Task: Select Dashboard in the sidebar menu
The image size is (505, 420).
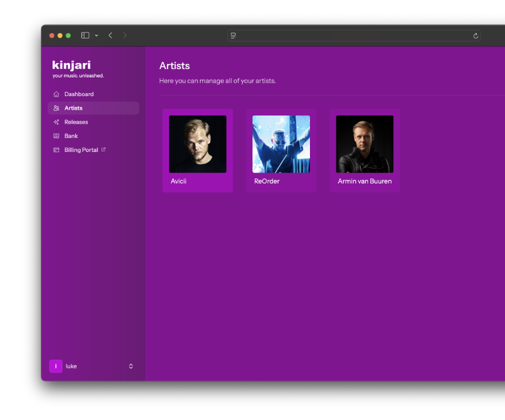Action: [93, 94]
